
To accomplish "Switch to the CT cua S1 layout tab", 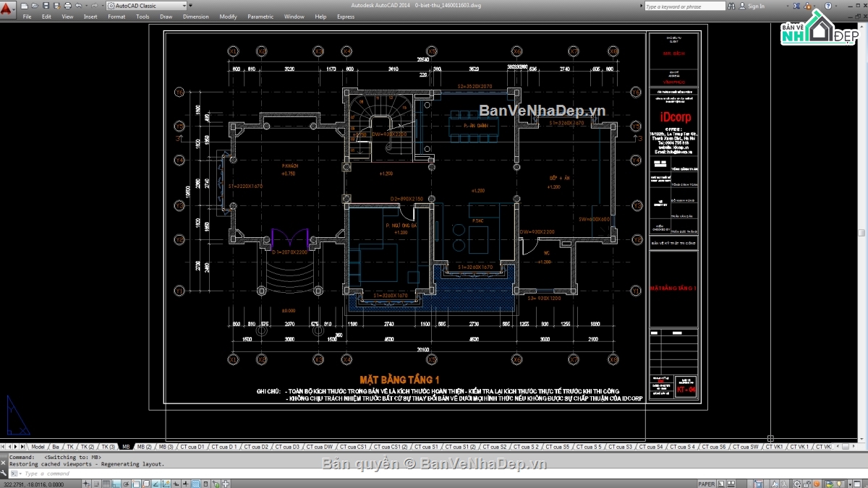I will (x=426, y=447).
